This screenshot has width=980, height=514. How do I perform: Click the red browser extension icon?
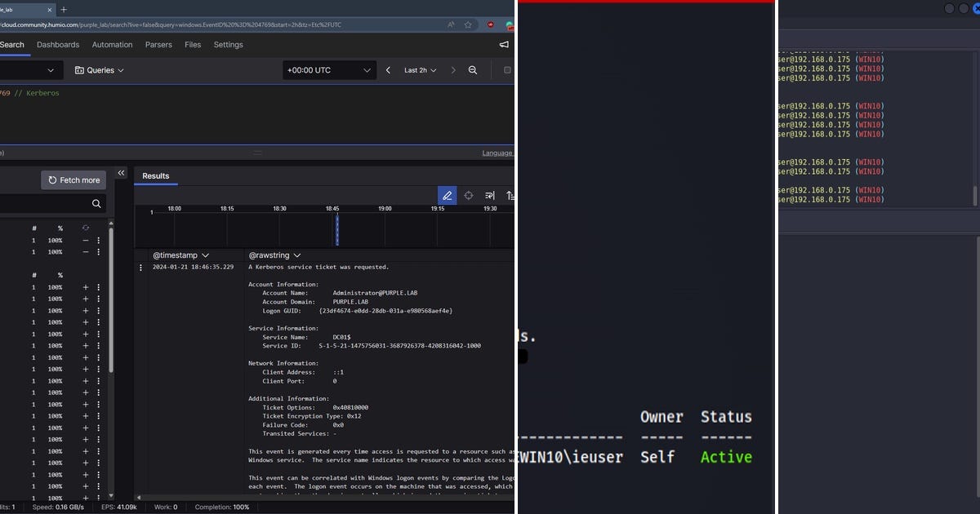click(x=491, y=24)
